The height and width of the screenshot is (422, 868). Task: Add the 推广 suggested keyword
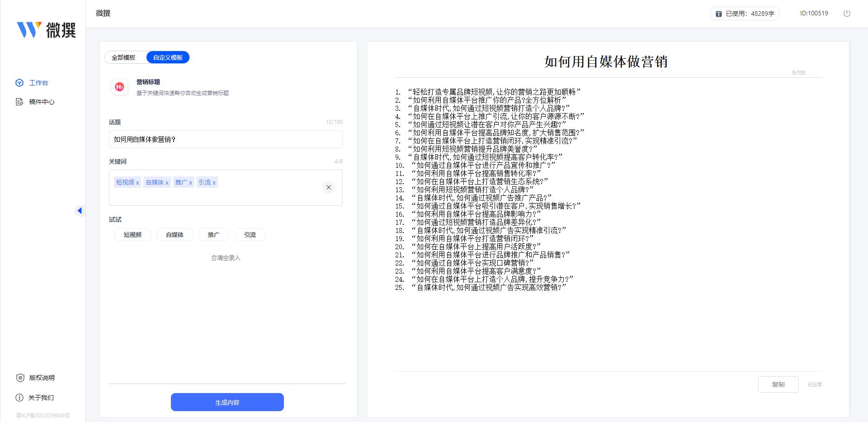pyautogui.click(x=213, y=234)
